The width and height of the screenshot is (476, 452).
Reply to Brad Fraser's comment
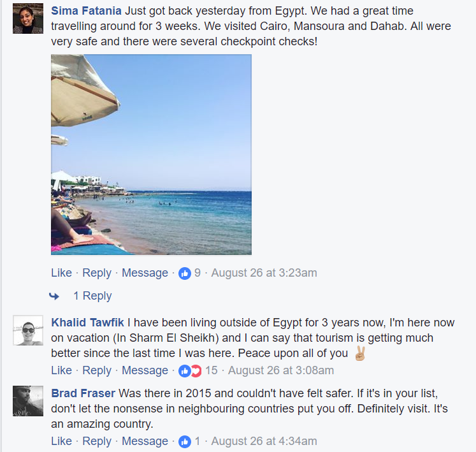[97, 441]
